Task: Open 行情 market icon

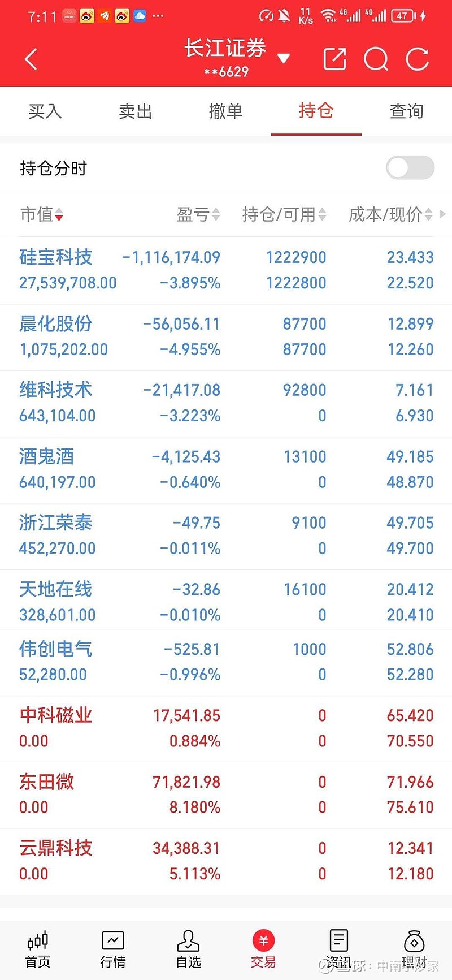Action: point(113,950)
